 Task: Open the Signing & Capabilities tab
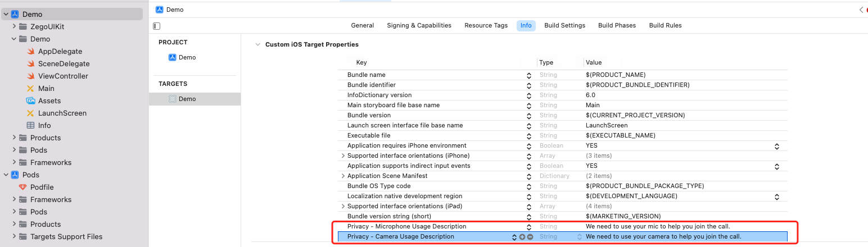tap(419, 25)
